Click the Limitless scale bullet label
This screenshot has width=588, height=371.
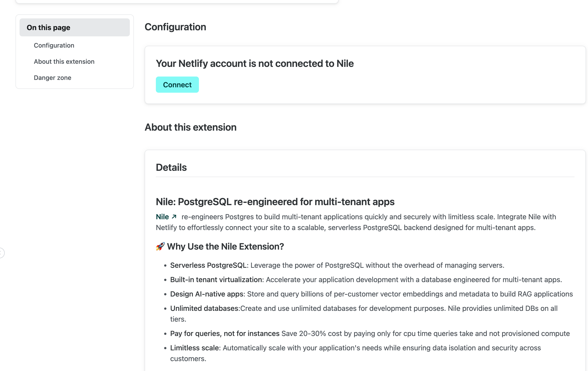click(x=194, y=348)
